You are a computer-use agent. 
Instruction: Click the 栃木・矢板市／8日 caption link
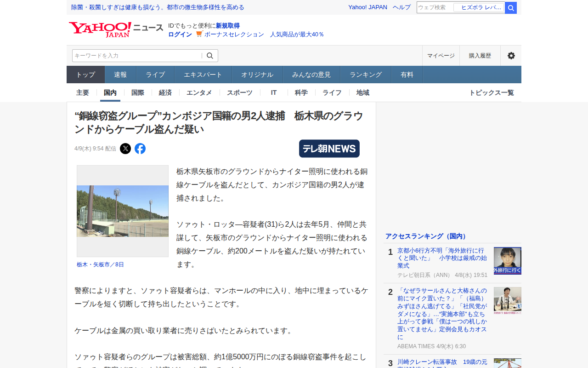pos(100,264)
